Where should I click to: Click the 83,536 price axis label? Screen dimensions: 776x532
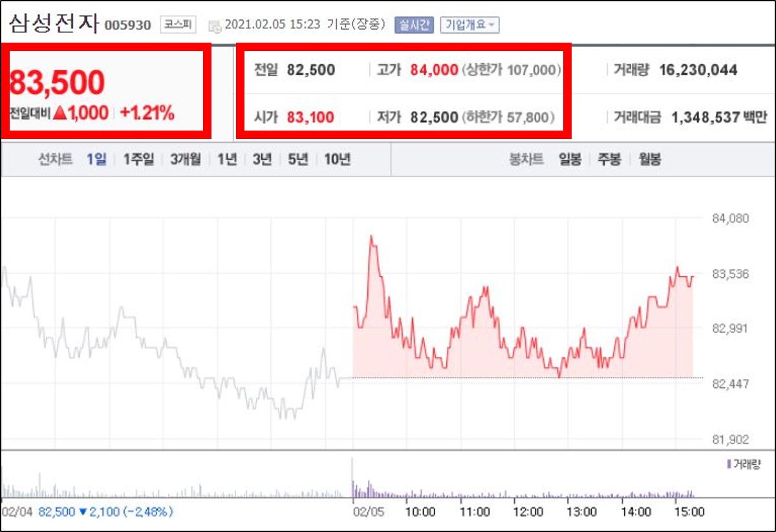[730, 273]
